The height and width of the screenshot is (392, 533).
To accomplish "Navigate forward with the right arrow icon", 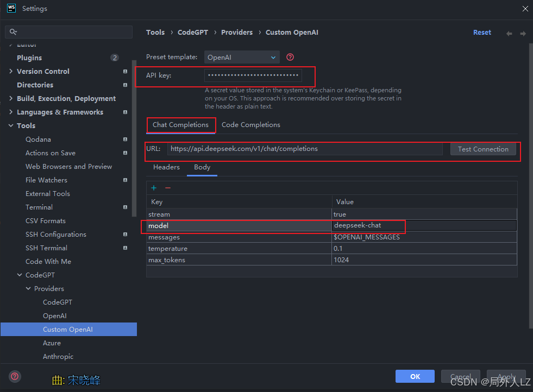I will point(523,33).
